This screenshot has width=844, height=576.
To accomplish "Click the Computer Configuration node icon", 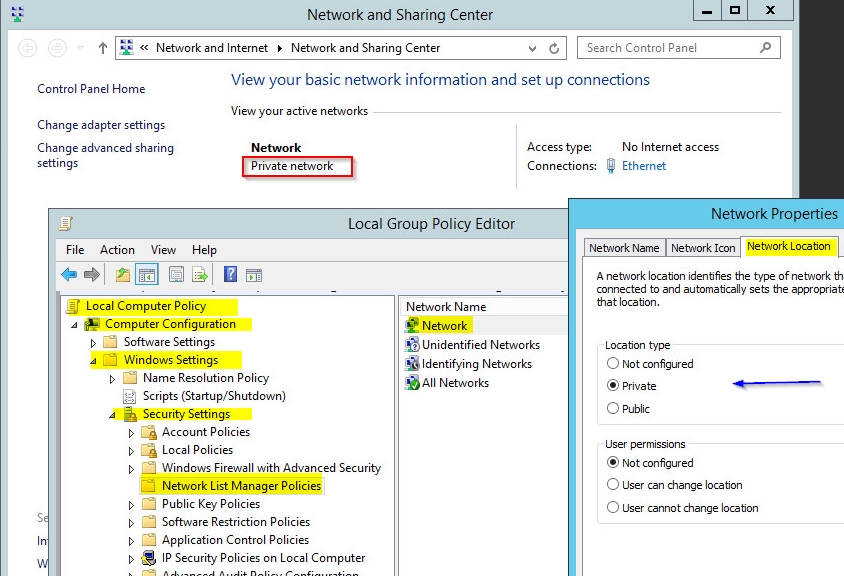I will [x=93, y=324].
